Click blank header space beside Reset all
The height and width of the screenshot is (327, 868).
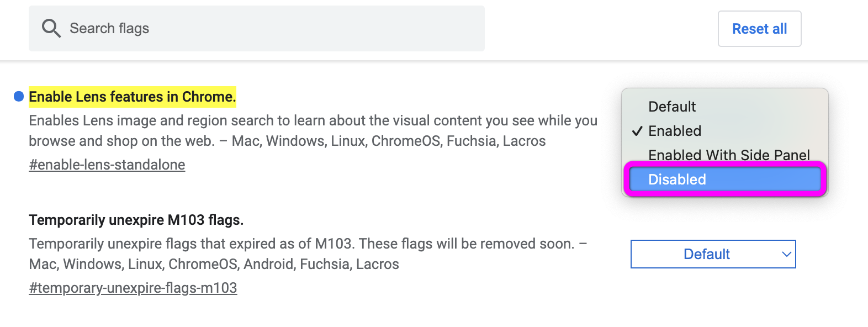pyautogui.click(x=602, y=29)
